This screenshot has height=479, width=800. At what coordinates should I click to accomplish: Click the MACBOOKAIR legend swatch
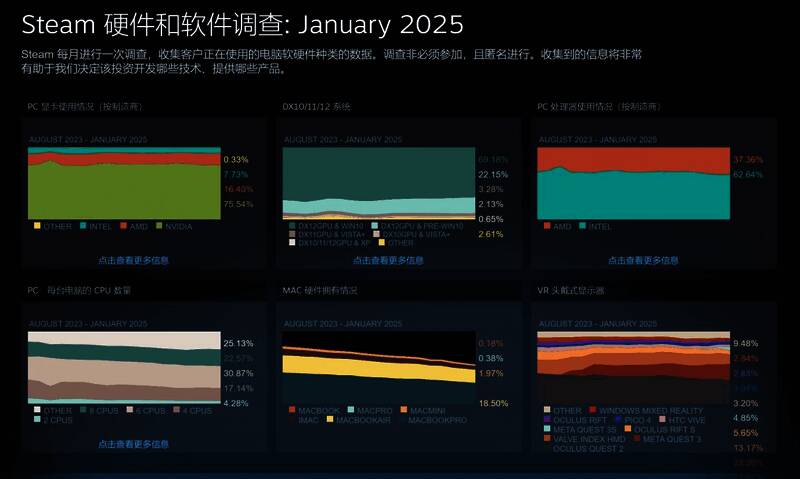point(330,420)
